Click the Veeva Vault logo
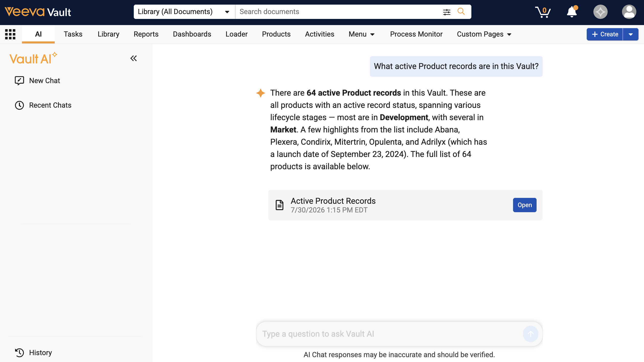The height and width of the screenshot is (362, 644). [38, 12]
